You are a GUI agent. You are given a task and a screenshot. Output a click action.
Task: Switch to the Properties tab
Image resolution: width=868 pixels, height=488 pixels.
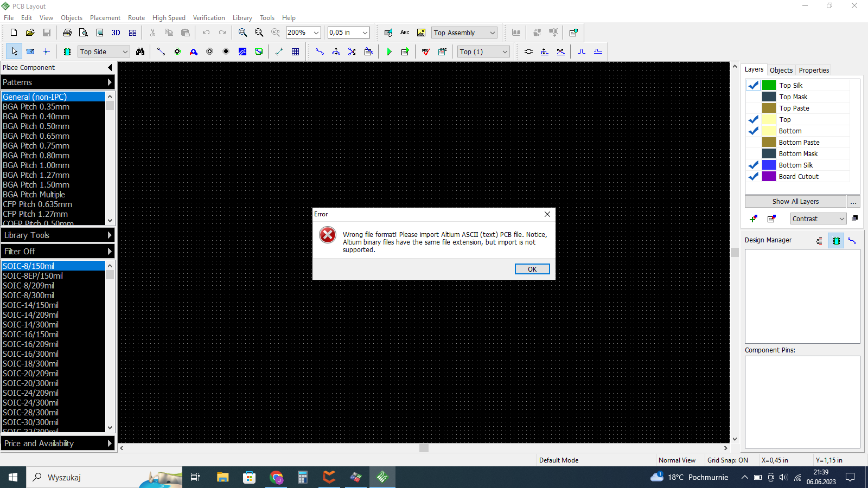(814, 70)
